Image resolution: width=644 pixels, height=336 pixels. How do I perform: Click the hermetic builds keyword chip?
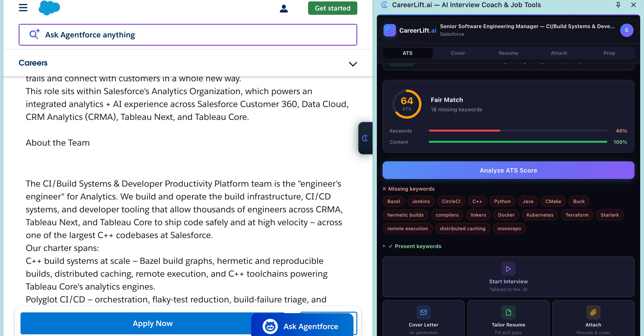point(405,215)
